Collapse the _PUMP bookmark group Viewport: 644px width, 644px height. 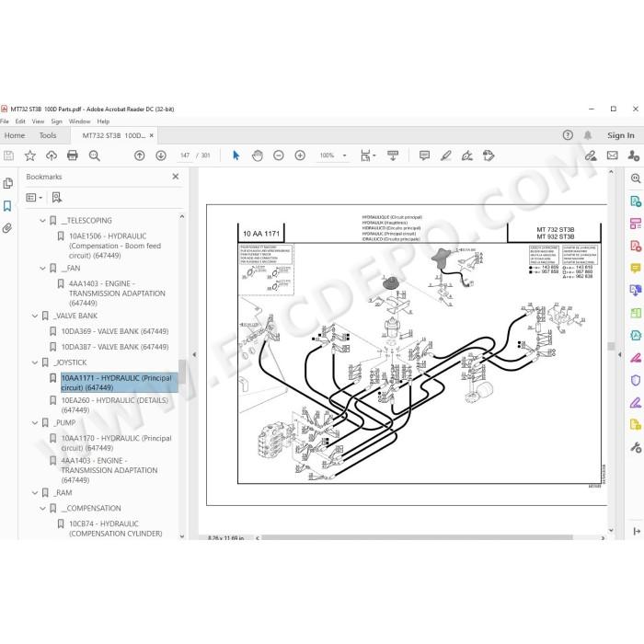[x=35, y=423]
